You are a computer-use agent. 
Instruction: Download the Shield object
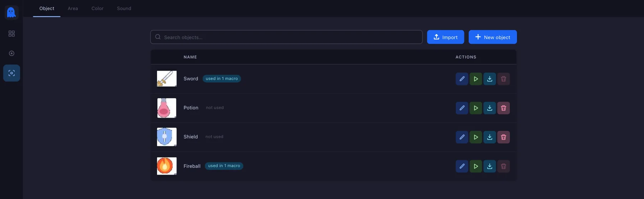click(x=489, y=137)
